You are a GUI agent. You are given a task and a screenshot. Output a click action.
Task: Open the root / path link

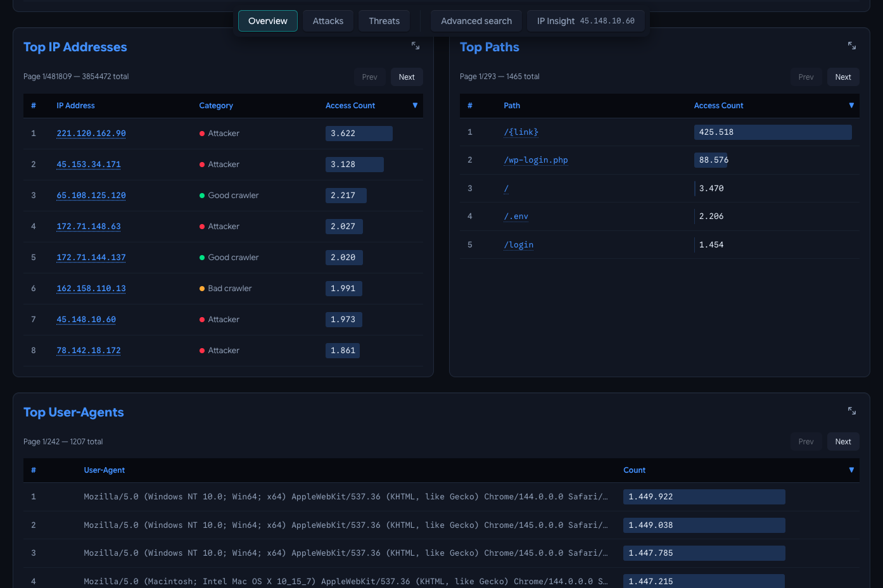pyautogui.click(x=506, y=189)
